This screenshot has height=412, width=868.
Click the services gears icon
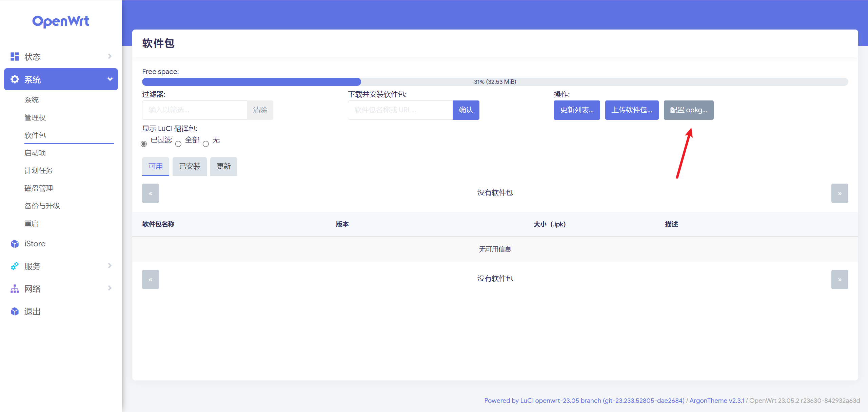[15, 266]
